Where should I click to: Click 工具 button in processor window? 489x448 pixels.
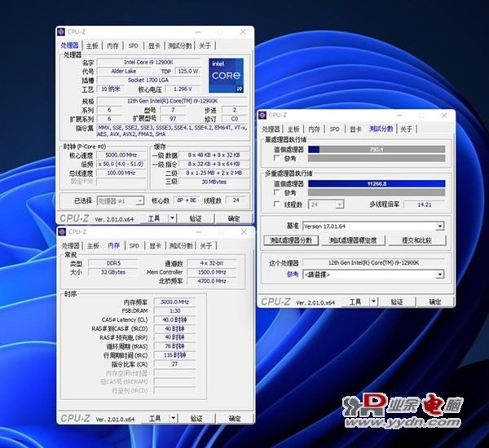154,218
